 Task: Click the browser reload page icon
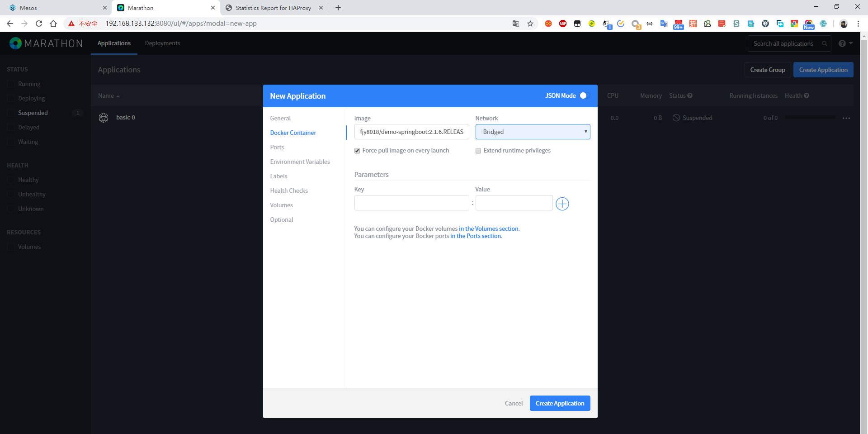coord(39,24)
